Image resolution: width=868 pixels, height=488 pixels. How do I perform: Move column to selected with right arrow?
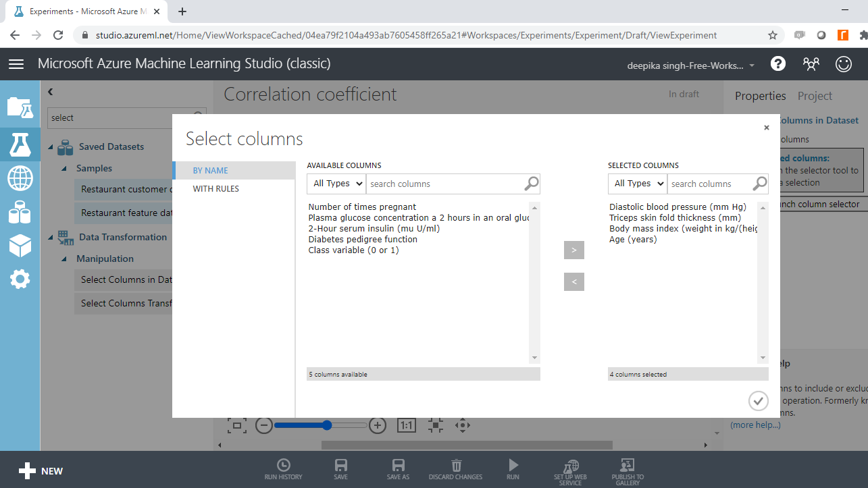click(574, 250)
